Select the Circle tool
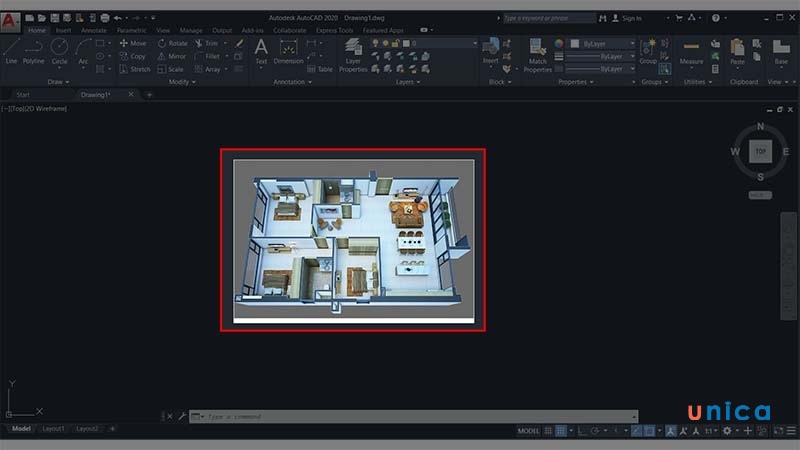The image size is (800, 450). click(x=59, y=49)
